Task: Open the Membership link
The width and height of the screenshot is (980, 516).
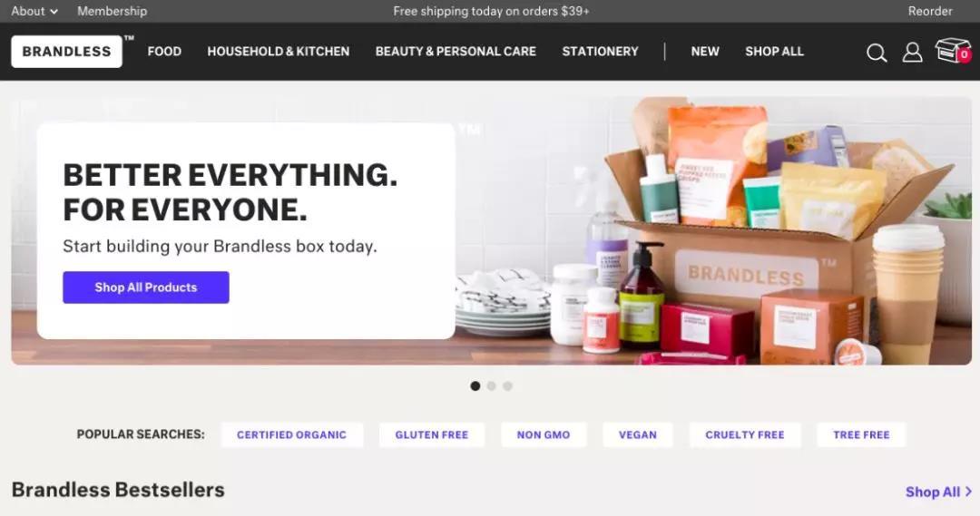Action: 113,11
